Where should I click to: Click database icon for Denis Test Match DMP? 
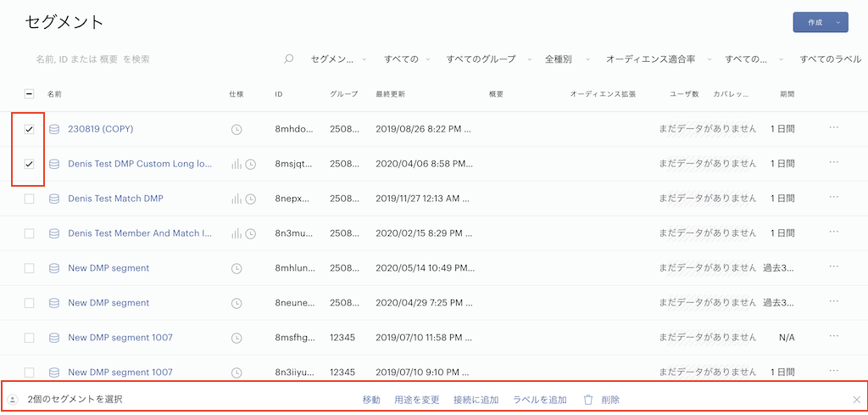[x=54, y=199]
